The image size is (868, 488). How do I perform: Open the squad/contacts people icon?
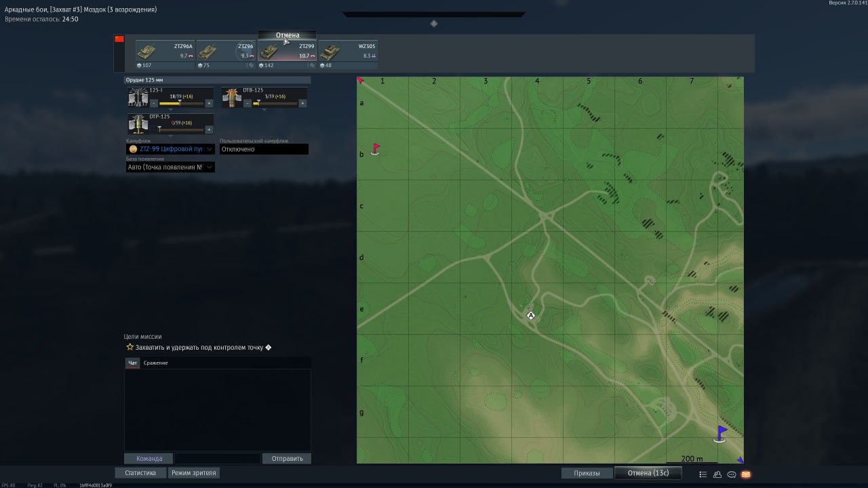[717, 474]
